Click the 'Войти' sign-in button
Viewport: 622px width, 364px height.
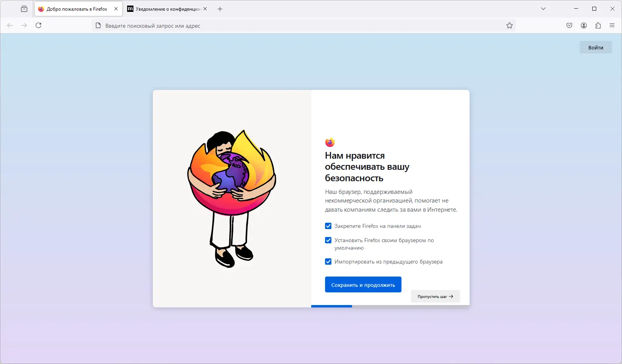tap(595, 47)
